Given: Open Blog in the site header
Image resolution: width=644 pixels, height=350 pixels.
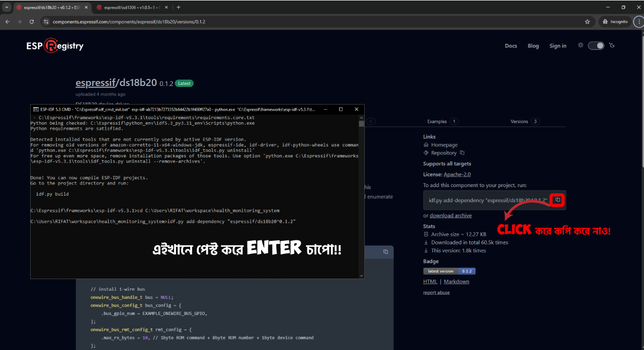Looking at the screenshot, I should [533, 46].
